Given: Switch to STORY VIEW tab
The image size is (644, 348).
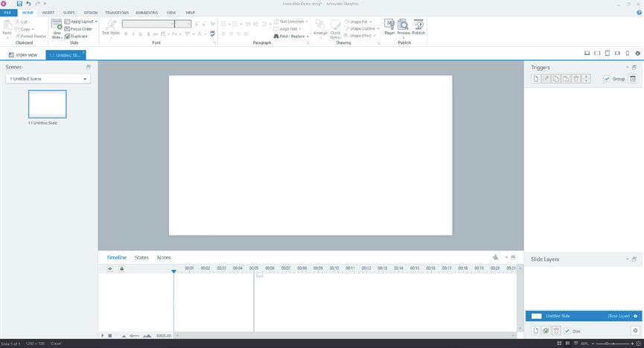Looking at the screenshot, I should [x=23, y=54].
